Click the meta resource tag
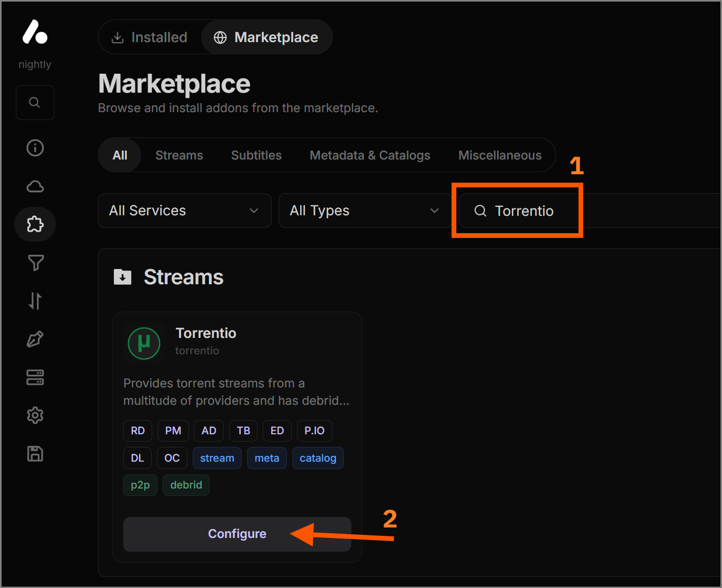722x588 pixels. [267, 458]
